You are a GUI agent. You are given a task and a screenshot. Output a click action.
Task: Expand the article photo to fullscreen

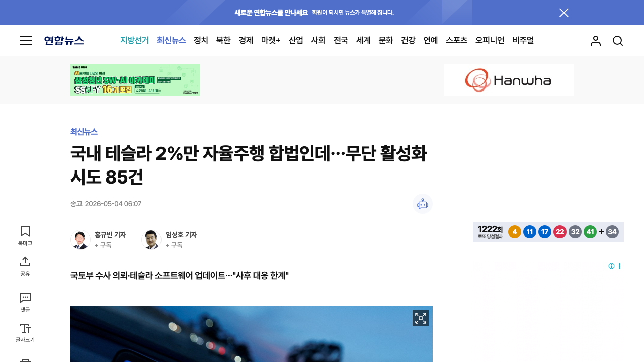coord(421,318)
